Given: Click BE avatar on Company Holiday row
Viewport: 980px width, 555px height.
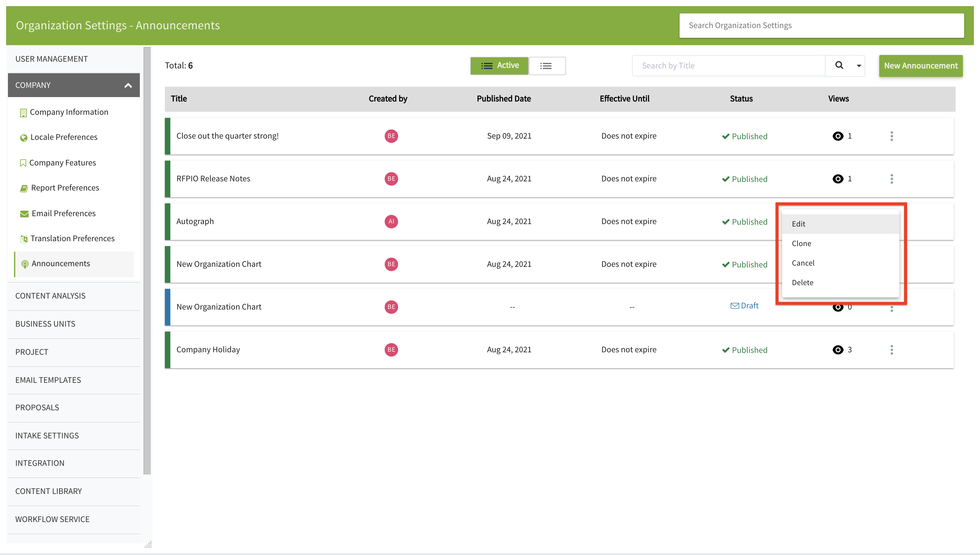Looking at the screenshot, I should [391, 350].
